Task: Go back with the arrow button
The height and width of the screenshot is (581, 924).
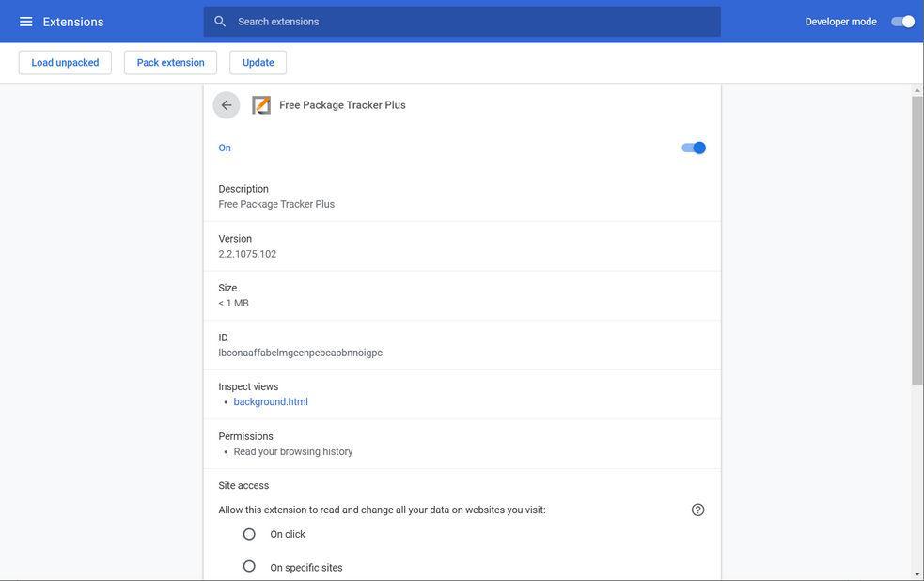Action: pyautogui.click(x=227, y=105)
